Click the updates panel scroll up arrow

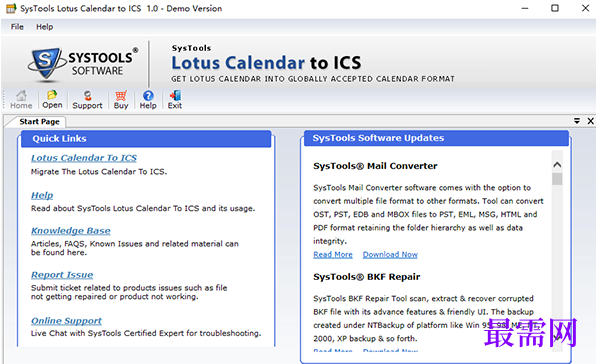click(557, 165)
